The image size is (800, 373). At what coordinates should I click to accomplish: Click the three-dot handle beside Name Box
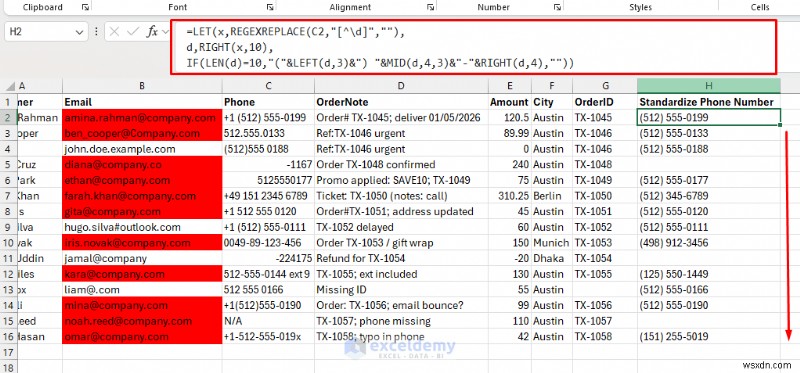[x=96, y=32]
